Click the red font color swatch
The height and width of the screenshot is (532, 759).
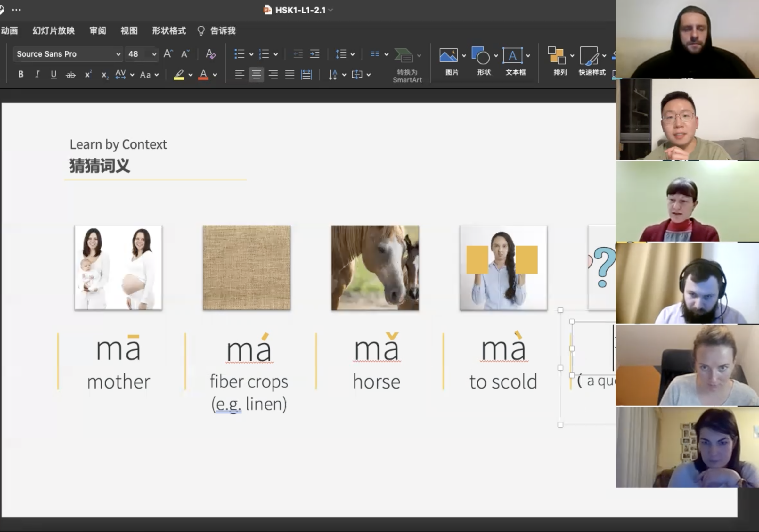203,74
